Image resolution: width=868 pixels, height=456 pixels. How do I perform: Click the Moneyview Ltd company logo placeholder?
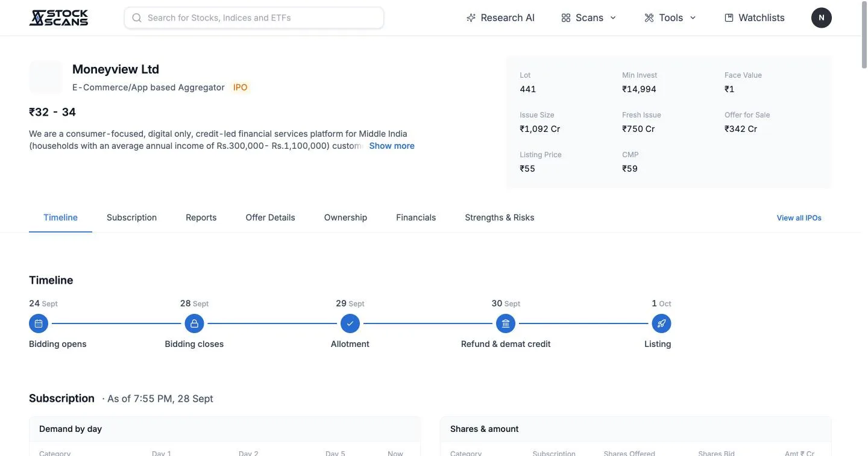[46, 77]
